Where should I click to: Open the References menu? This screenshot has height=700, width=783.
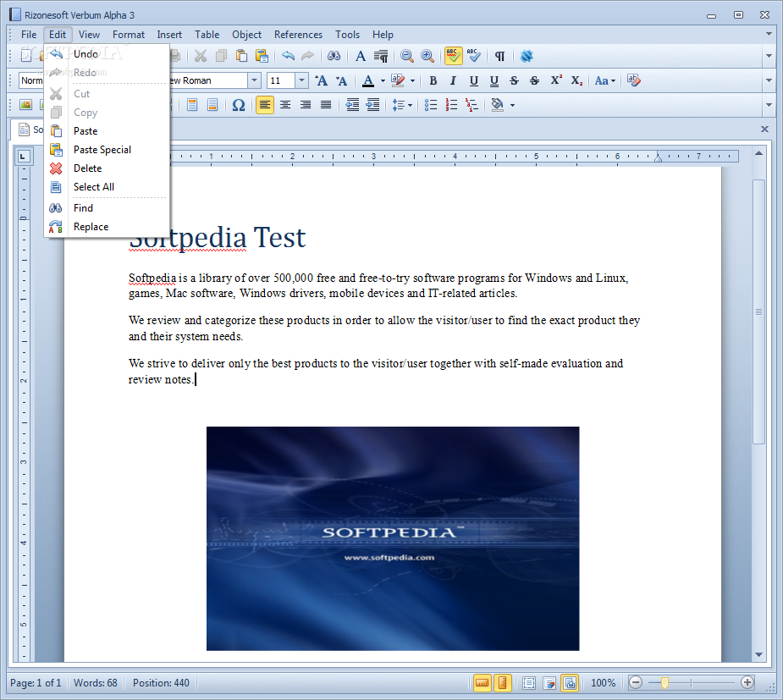298,35
